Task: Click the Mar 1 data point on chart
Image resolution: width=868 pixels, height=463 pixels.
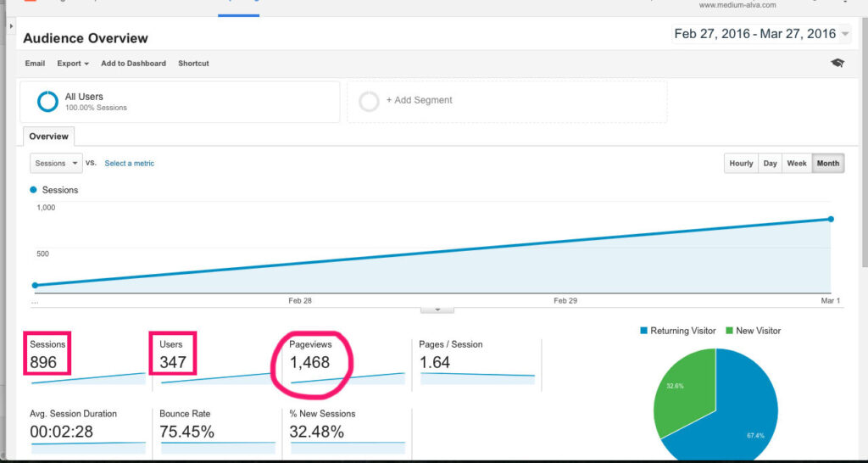Action: click(831, 219)
